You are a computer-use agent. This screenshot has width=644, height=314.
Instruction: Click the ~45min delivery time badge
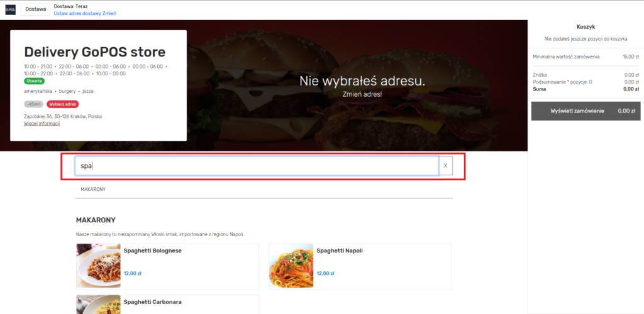(x=34, y=104)
